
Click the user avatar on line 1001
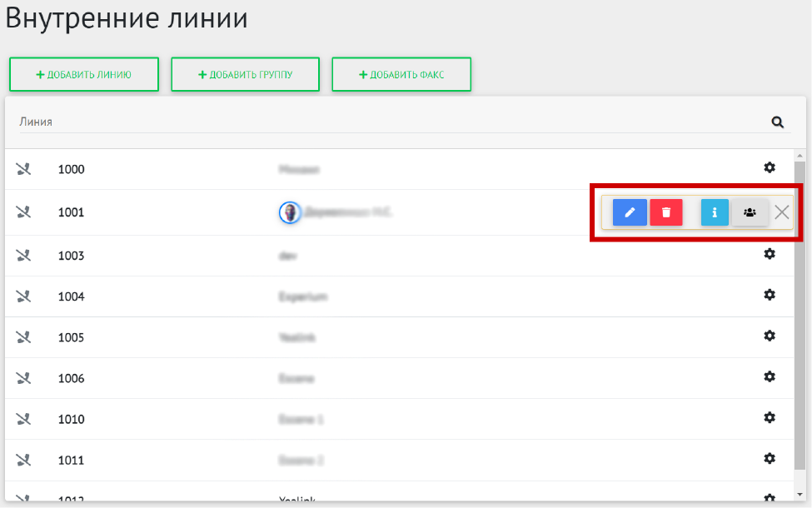(290, 212)
